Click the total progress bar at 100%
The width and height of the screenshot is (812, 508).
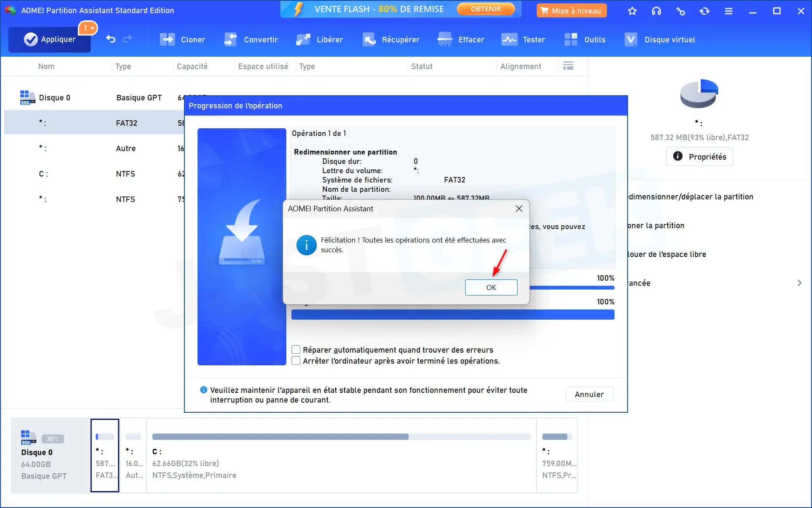(x=453, y=315)
